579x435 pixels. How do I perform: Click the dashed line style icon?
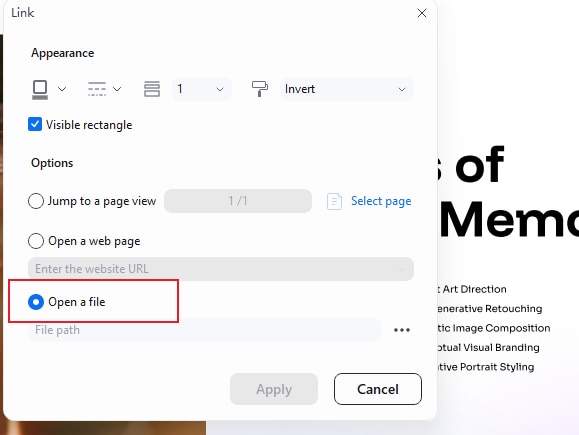97,89
